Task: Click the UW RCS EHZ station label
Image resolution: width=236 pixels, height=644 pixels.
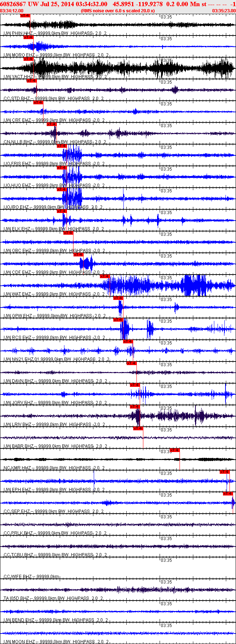Action: point(55,338)
